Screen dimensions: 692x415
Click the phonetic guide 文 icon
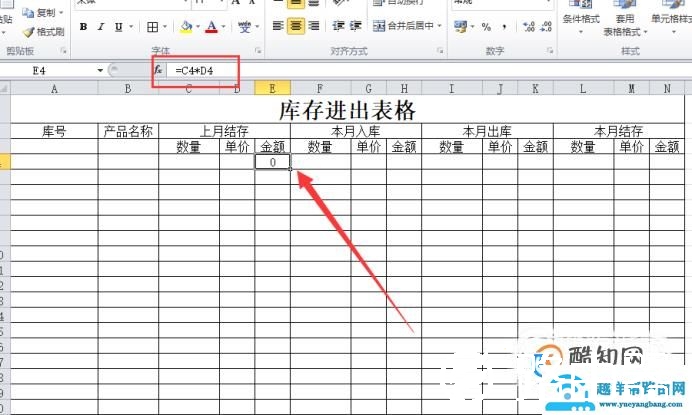[244, 26]
